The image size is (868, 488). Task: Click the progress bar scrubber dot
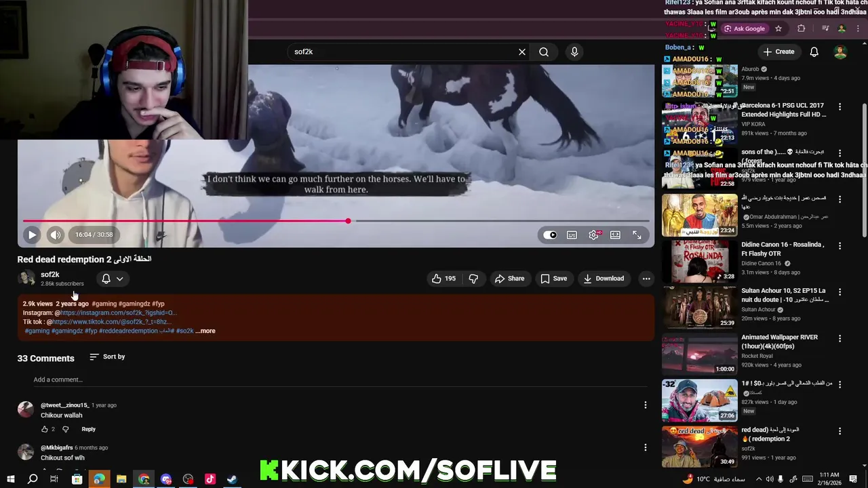[348, 221]
